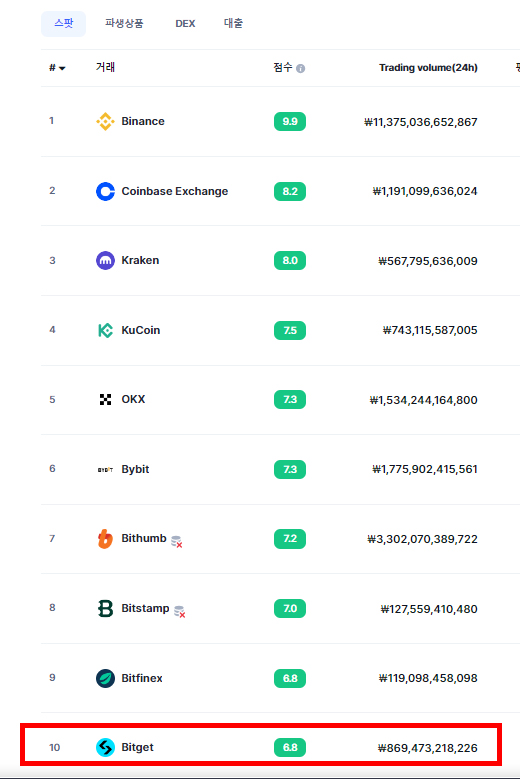Click the info icon beside 점수

pos(300,69)
